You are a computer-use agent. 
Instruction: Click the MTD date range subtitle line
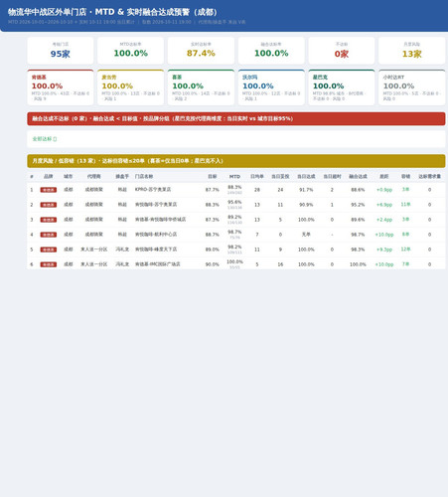pos(127,22)
